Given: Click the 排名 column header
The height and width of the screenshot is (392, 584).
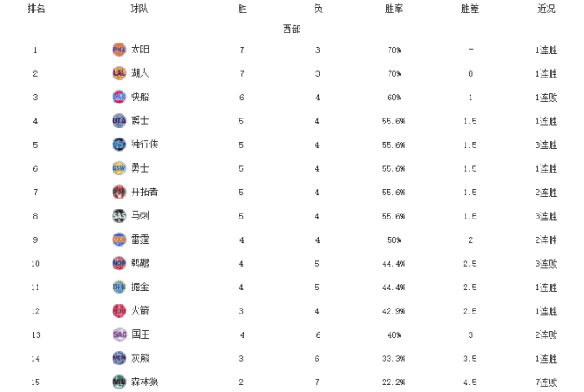Looking at the screenshot, I should click(x=36, y=8).
